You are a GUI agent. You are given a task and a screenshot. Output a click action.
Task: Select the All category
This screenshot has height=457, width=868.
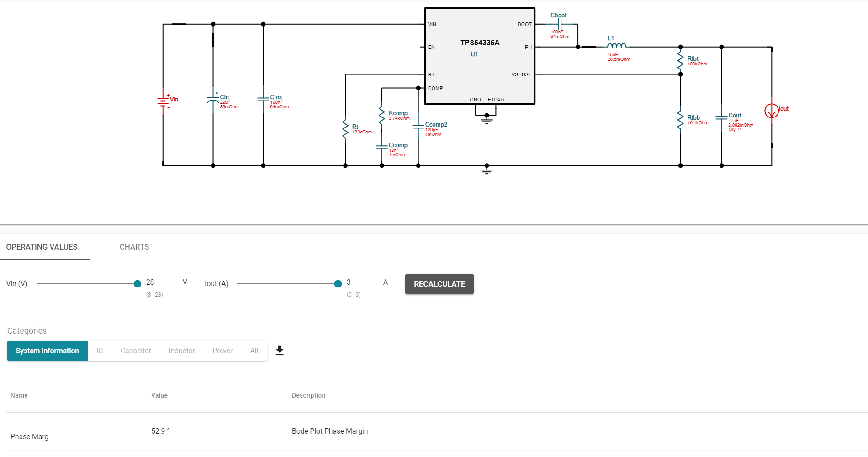pyautogui.click(x=254, y=351)
